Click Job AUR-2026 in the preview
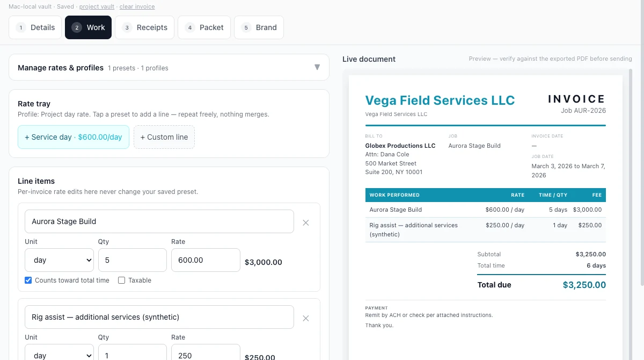 click(x=583, y=111)
